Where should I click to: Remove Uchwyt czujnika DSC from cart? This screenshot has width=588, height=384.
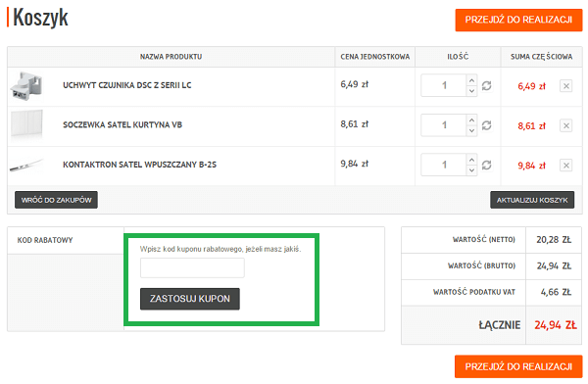[565, 86]
